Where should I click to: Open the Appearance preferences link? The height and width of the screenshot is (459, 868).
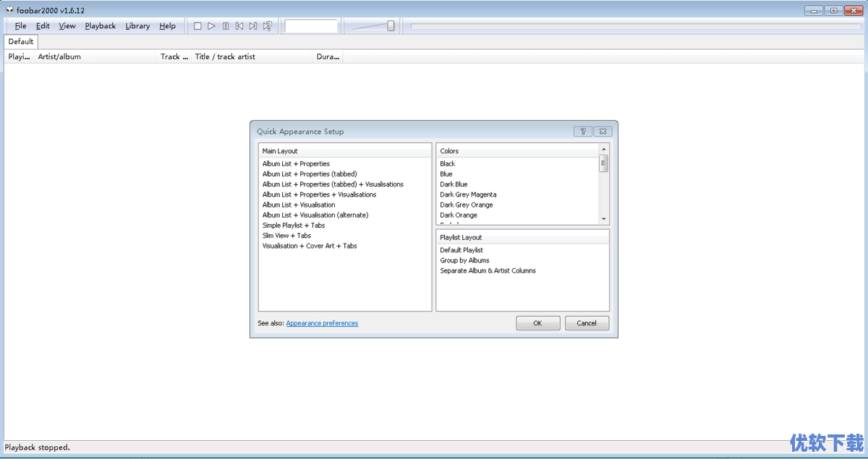pos(322,323)
